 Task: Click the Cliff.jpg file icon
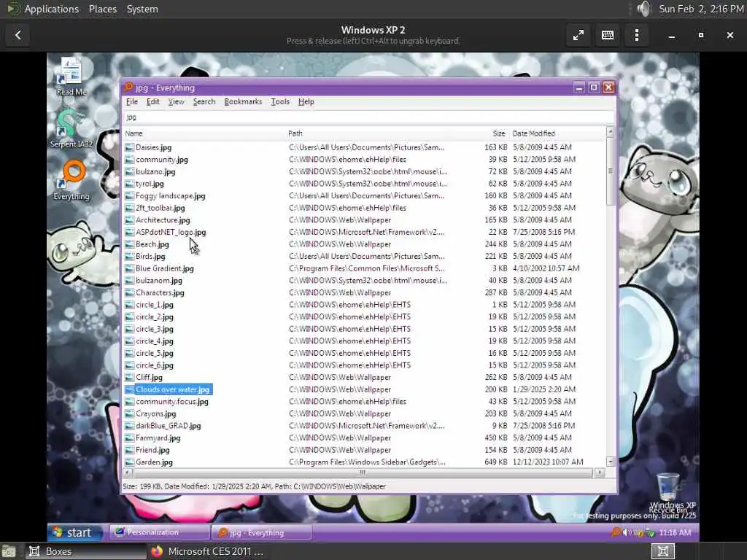pos(129,377)
